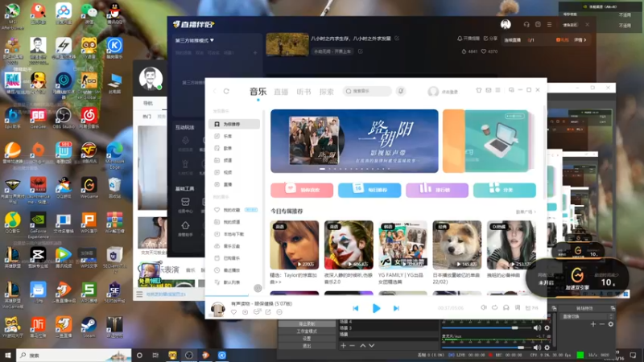The height and width of the screenshot is (362, 644).
Task: Click the taskbar search box
Action: [x=74, y=355]
